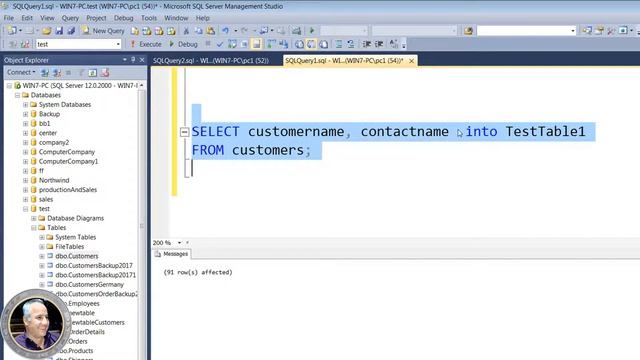Open the Edit menu
The image size is (640, 360).
click(x=27, y=18)
